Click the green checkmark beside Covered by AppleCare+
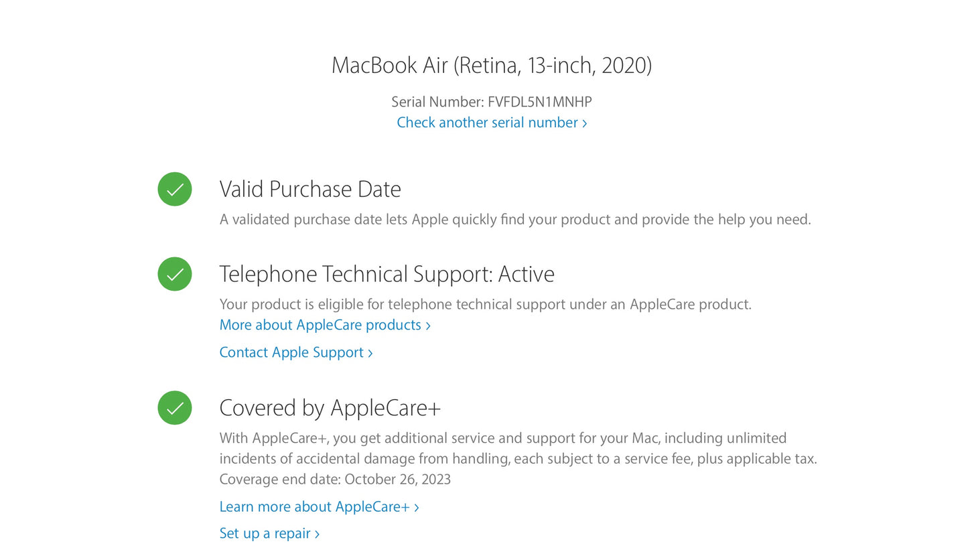 pyautogui.click(x=175, y=408)
